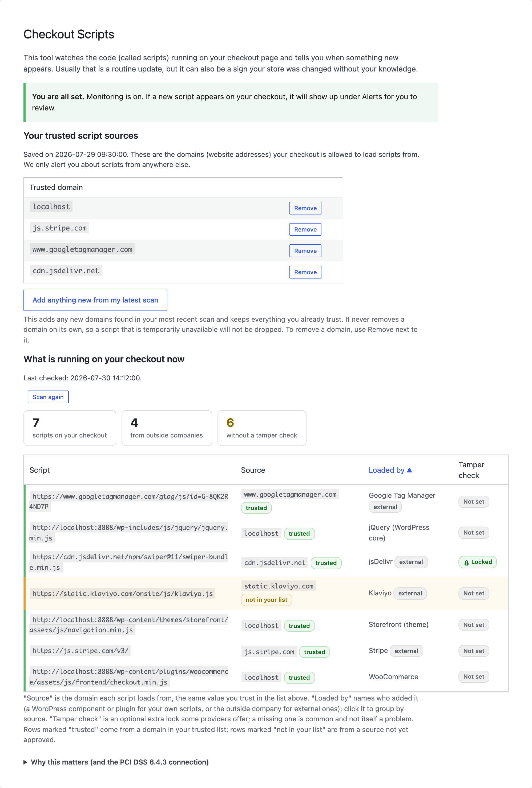Click js.stripe.com in trusted domain list
Image resolution: width=532 pixels, height=788 pixels.
click(x=59, y=228)
